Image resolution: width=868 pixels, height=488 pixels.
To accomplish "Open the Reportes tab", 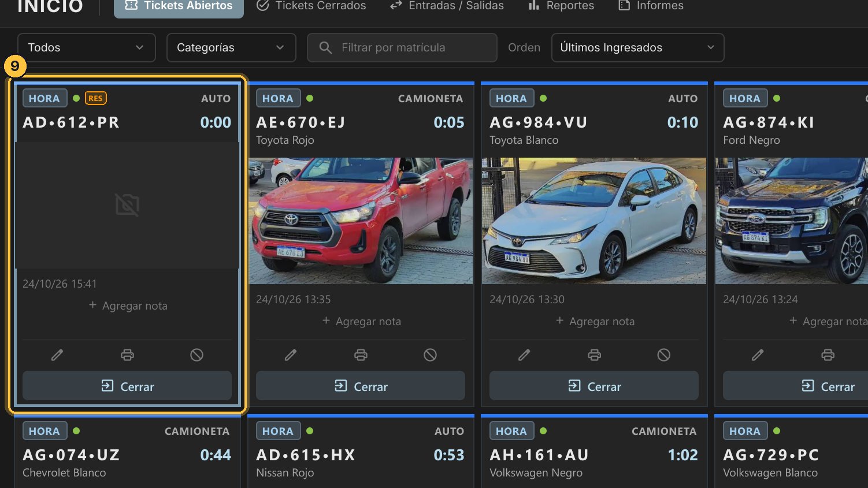I will [561, 6].
